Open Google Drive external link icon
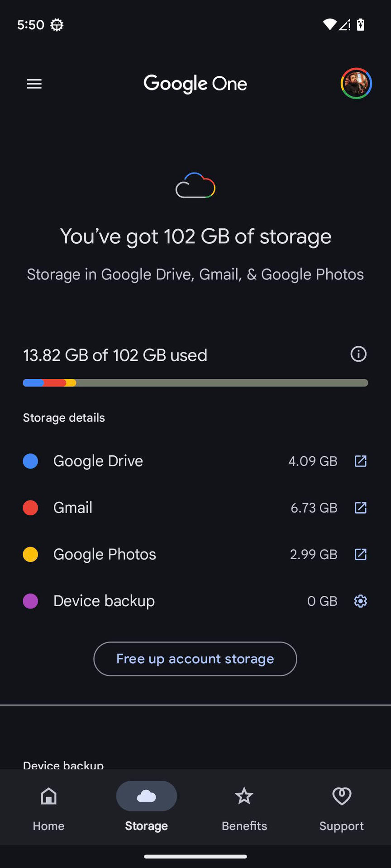Image resolution: width=391 pixels, height=868 pixels. click(x=360, y=461)
